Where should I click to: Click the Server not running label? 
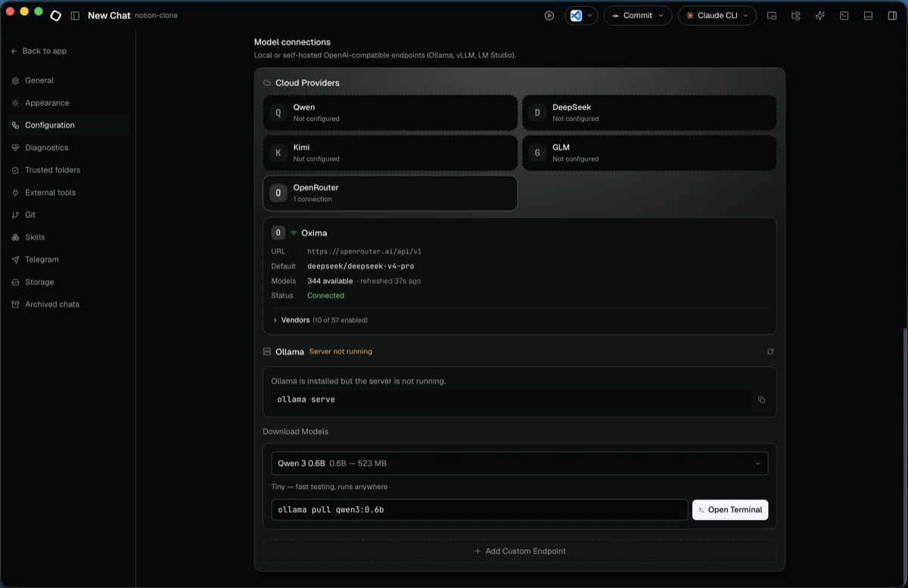pos(340,352)
